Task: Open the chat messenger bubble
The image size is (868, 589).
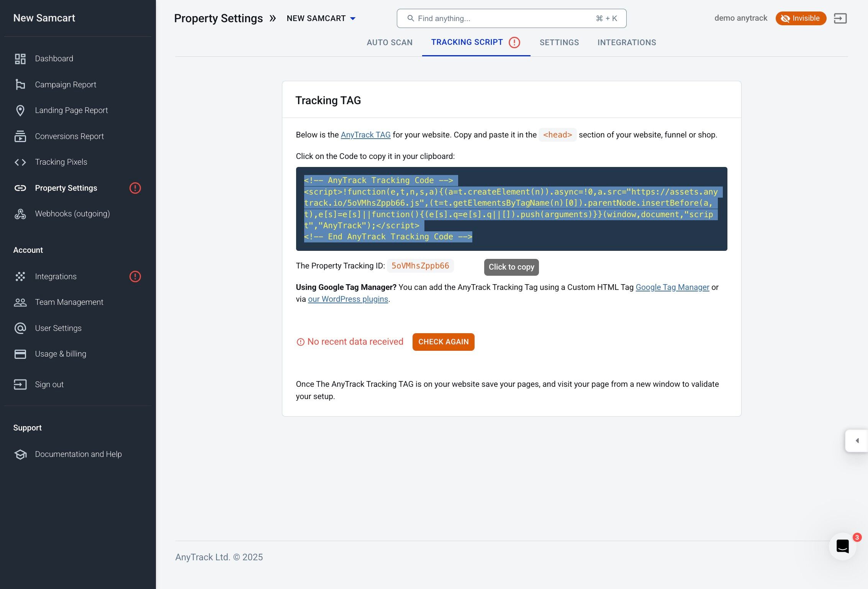Action: [x=842, y=546]
